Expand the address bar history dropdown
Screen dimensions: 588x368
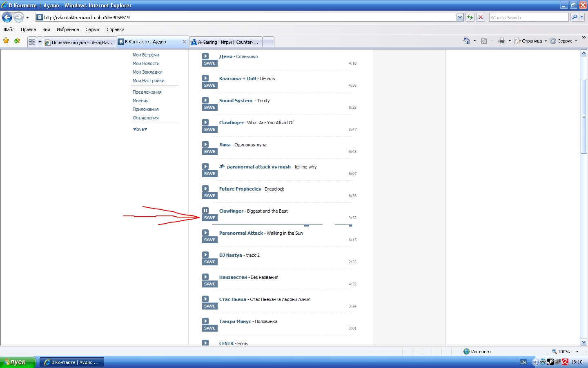click(460, 17)
